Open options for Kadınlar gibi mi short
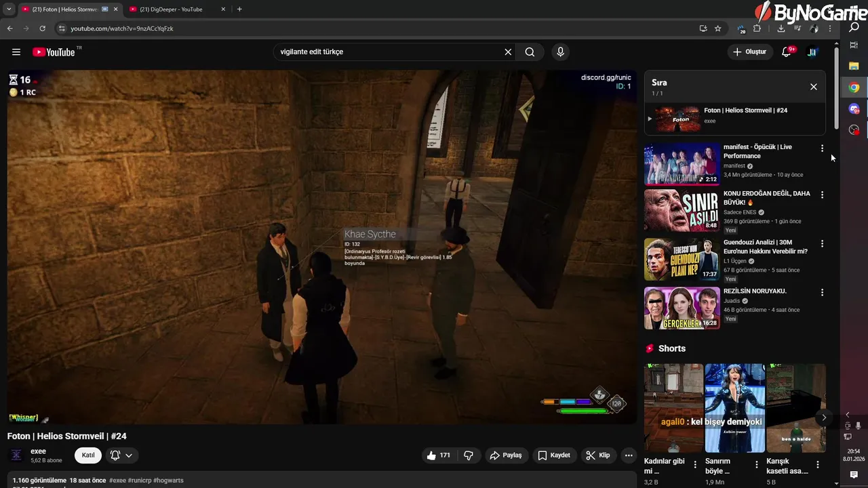This screenshot has width=868, height=488. coord(695,465)
